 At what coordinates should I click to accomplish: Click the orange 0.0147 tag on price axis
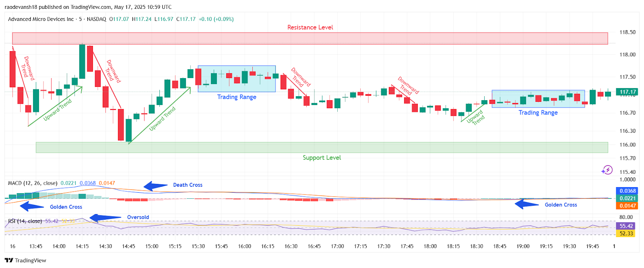point(627,206)
